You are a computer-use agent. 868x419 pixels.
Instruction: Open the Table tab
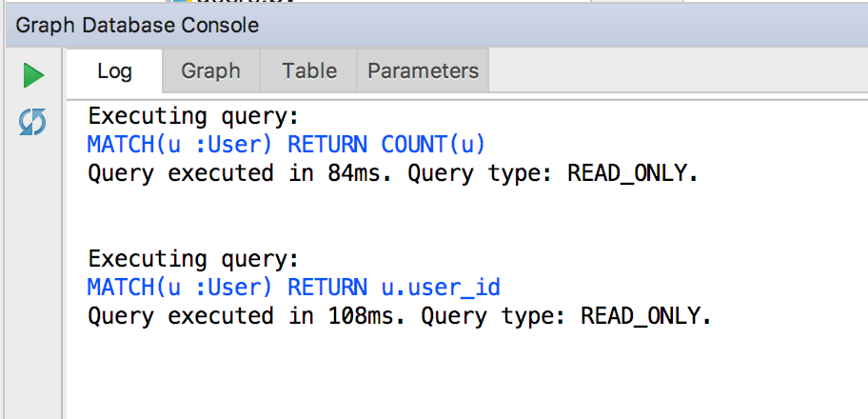click(x=309, y=70)
